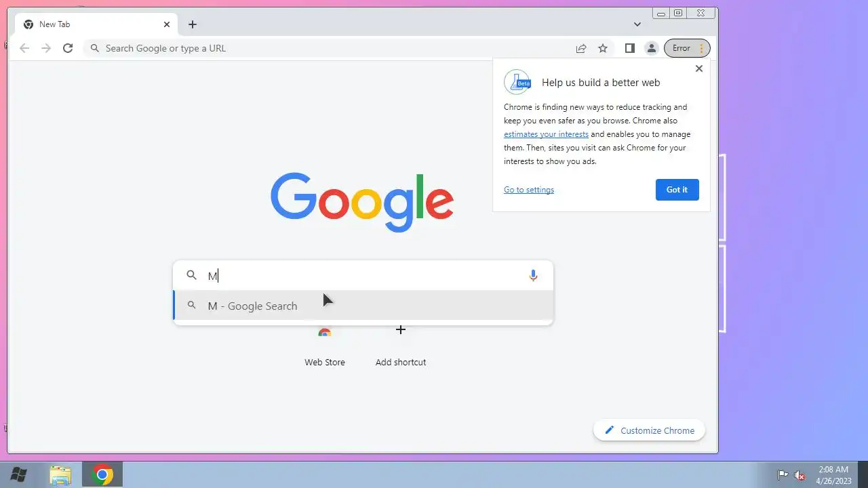Screen dimensions: 868x488
Task: Click the Google logo
Action: 362,202
